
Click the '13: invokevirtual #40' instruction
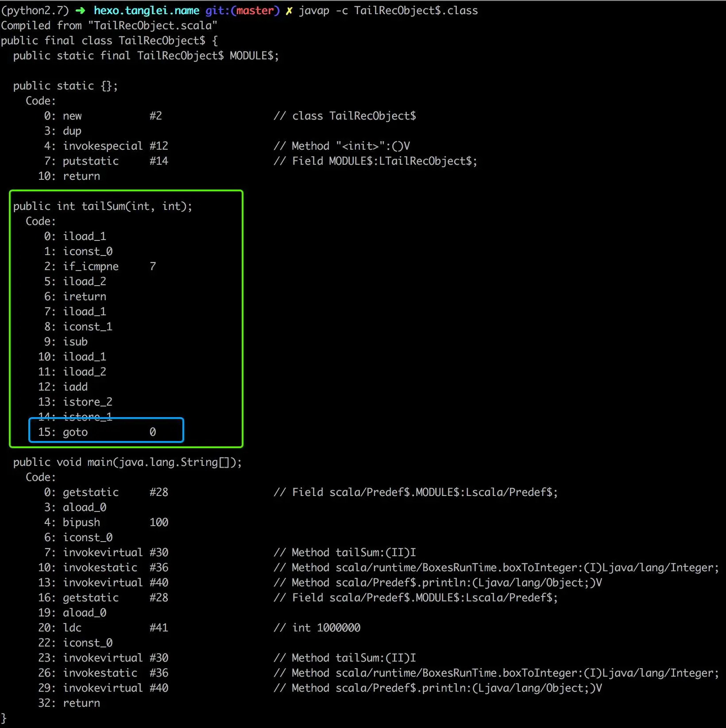pos(103,582)
